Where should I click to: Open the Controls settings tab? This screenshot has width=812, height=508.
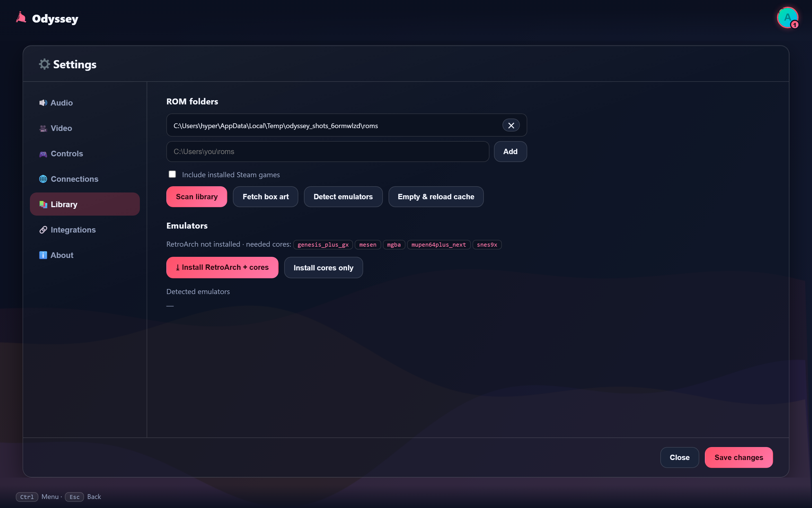85,154
